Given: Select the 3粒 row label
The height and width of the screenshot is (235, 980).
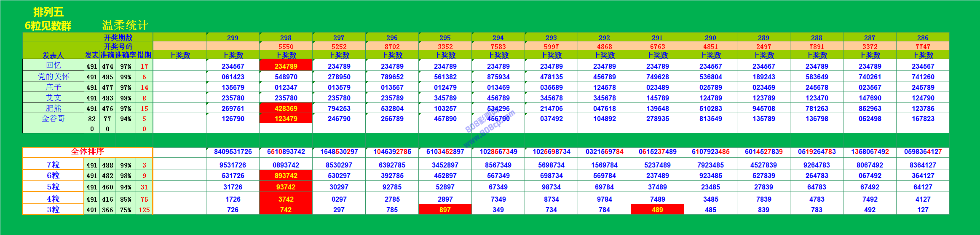Looking at the screenshot, I should point(53,209).
